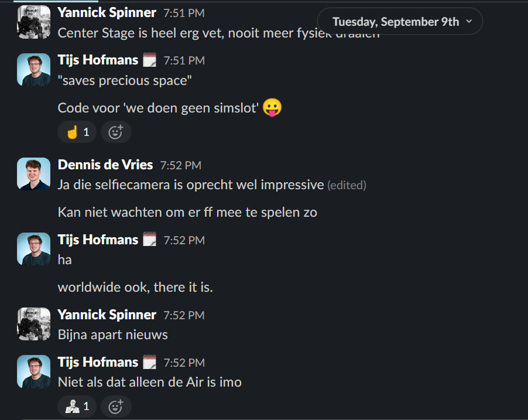Toggle the reaction under 'Niet als dat alleen de Air'
This screenshot has width=528, height=420.
coord(77,406)
